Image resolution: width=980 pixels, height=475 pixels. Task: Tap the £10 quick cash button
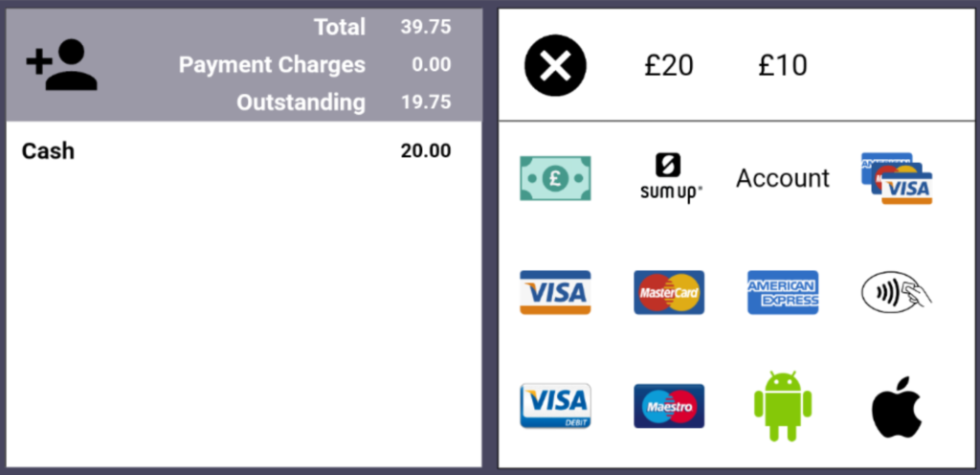click(783, 65)
